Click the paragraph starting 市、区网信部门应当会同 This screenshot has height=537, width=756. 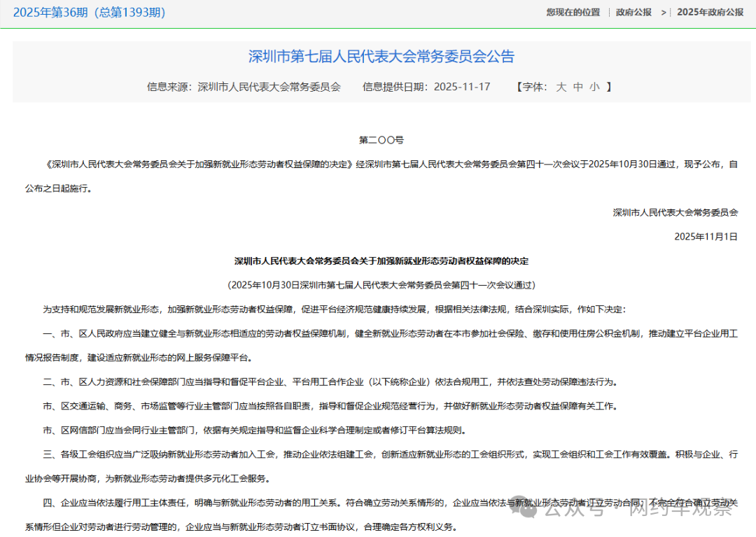coord(255,431)
